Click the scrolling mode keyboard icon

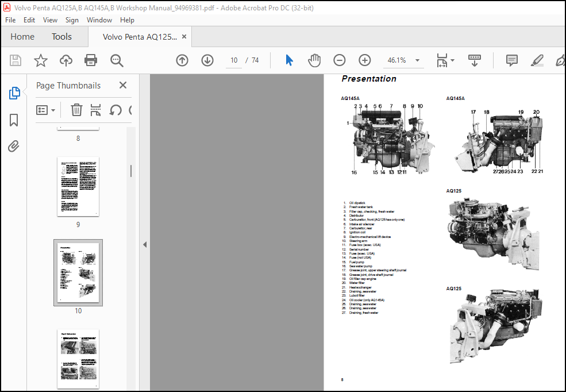coord(474,60)
